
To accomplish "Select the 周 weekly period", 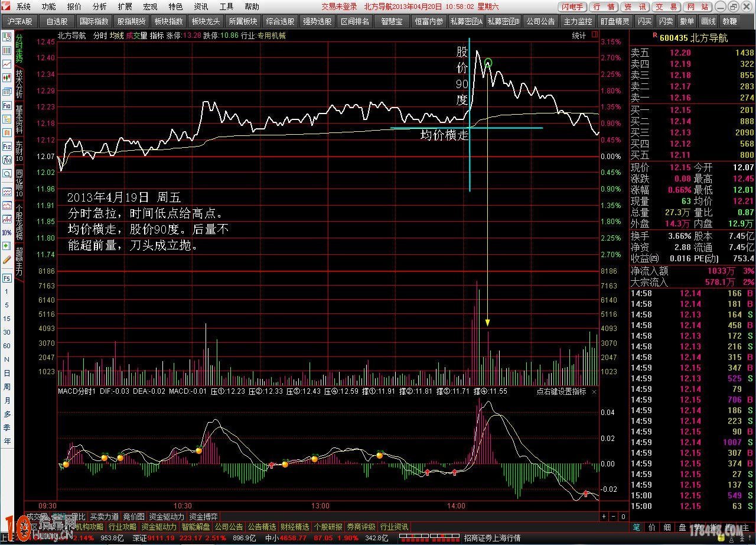I will click(7, 387).
